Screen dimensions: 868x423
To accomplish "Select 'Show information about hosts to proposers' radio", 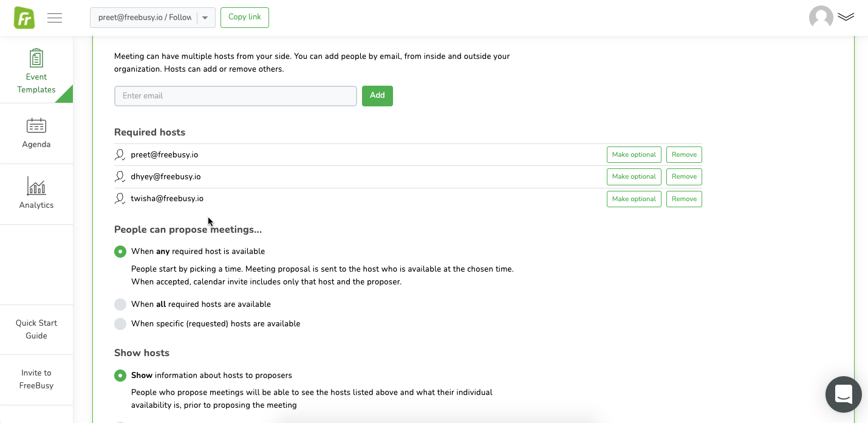I will (x=120, y=376).
